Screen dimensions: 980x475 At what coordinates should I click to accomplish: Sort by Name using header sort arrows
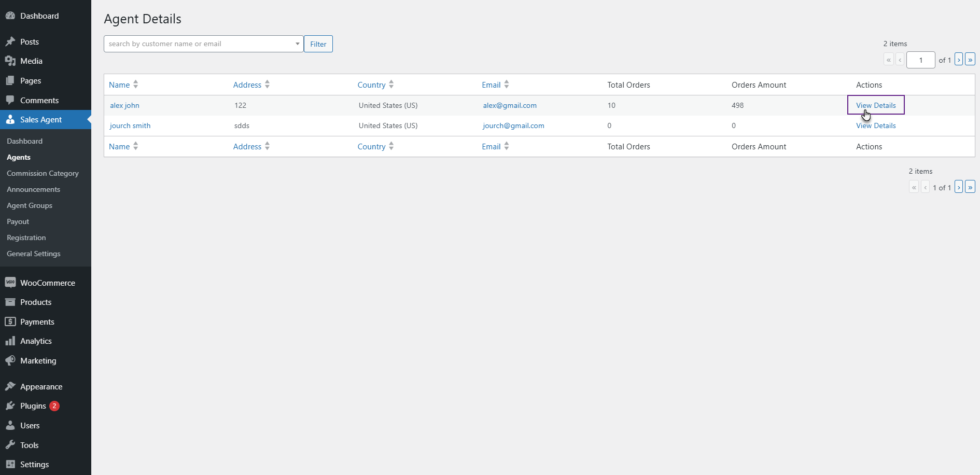click(x=135, y=85)
